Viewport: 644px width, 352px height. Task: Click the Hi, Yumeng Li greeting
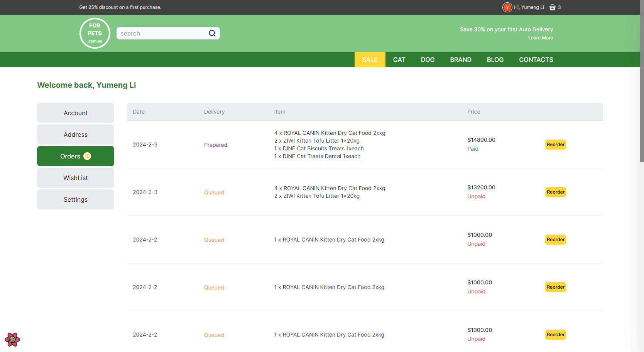pyautogui.click(x=529, y=7)
